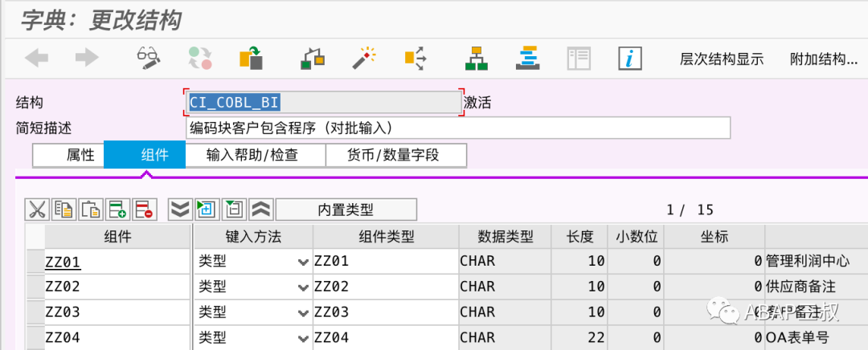Copy the selected row in the table toolbar

click(x=64, y=210)
